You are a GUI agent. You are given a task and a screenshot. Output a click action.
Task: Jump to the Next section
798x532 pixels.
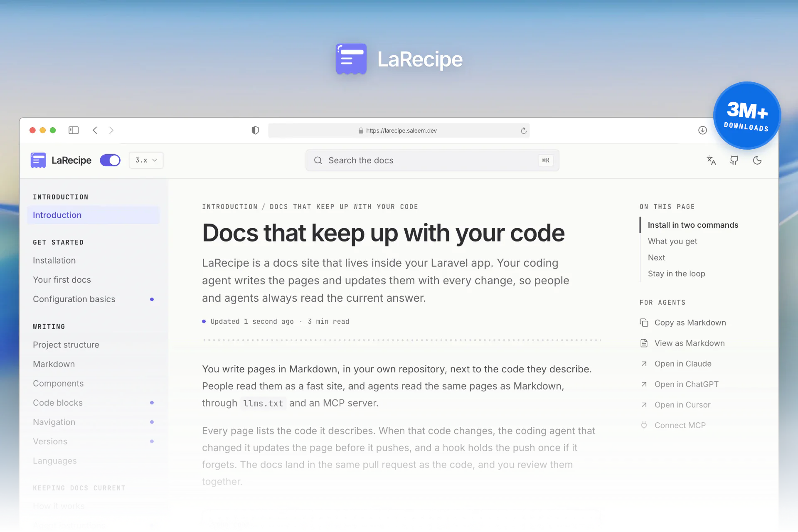(x=656, y=257)
